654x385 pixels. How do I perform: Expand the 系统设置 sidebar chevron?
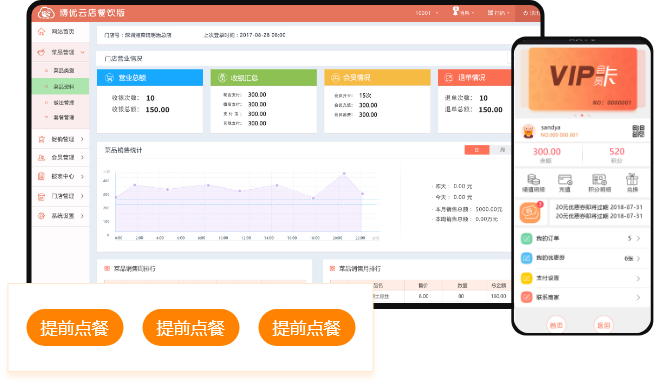click(82, 216)
